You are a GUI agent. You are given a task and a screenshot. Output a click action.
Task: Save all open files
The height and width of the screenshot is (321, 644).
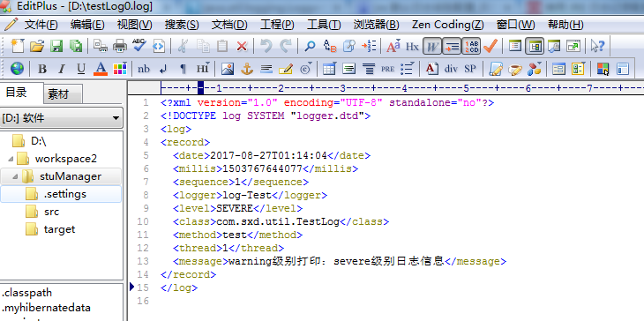(x=76, y=46)
